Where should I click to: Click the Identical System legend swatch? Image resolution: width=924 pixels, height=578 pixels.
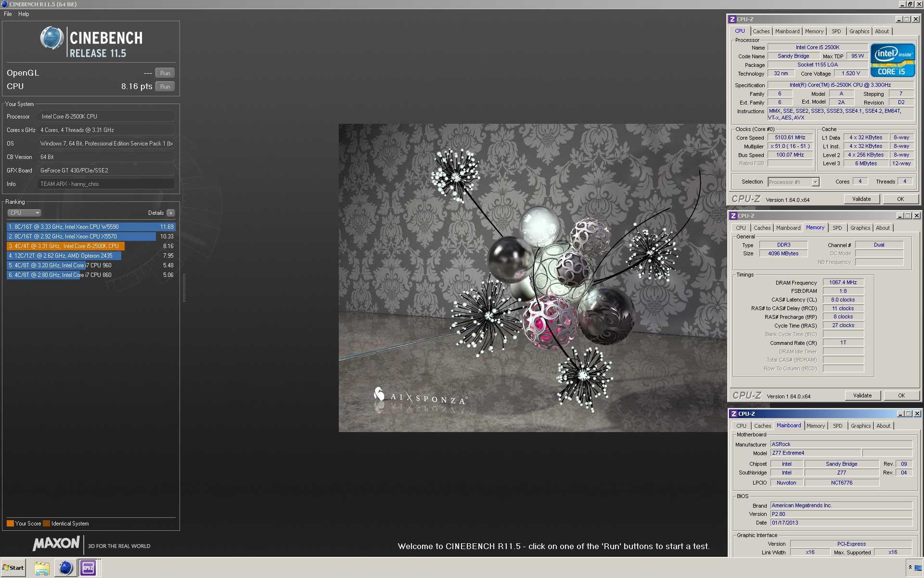[x=46, y=524]
